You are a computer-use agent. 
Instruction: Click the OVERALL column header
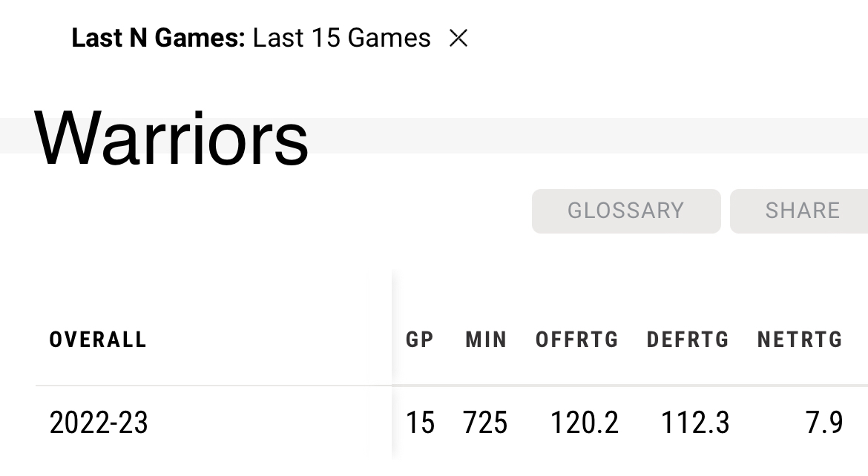click(x=98, y=340)
